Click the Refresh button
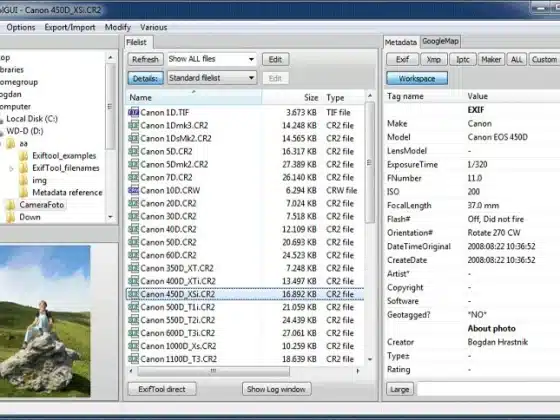560x420 pixels. 145,59
